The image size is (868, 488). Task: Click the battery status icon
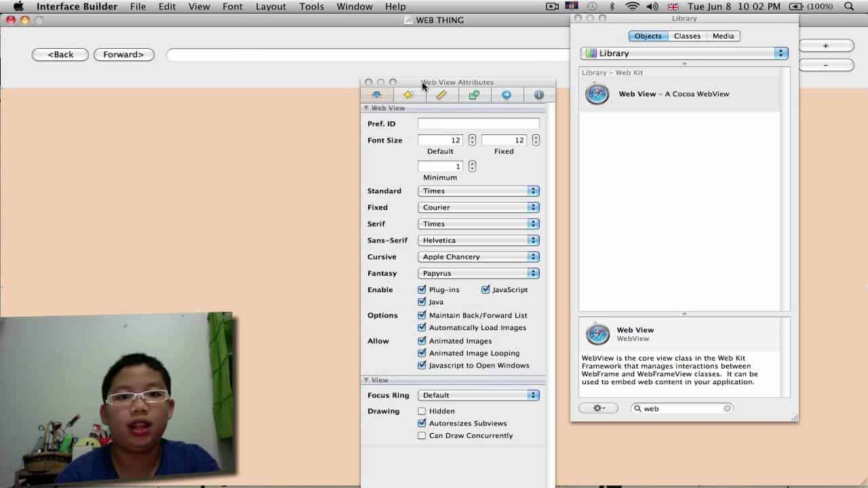pos(795,7)
